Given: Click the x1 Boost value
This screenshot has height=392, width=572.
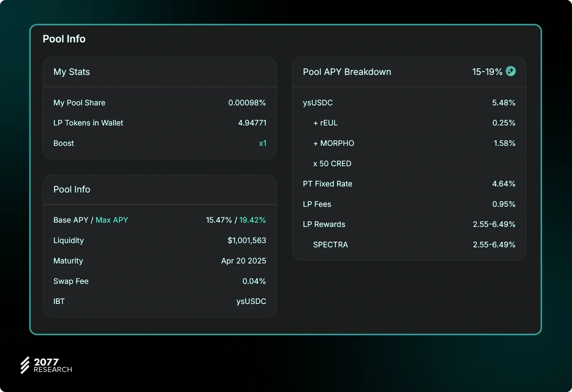Looking at the screenshot, I should click(262, 143).
